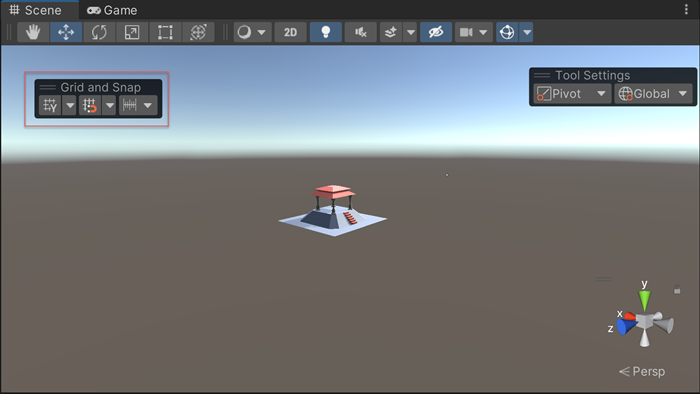Viewport: 700px width, 394px height.
Task: Click the Tool Settings overlay handle
Action: click(x=542, y=75)
